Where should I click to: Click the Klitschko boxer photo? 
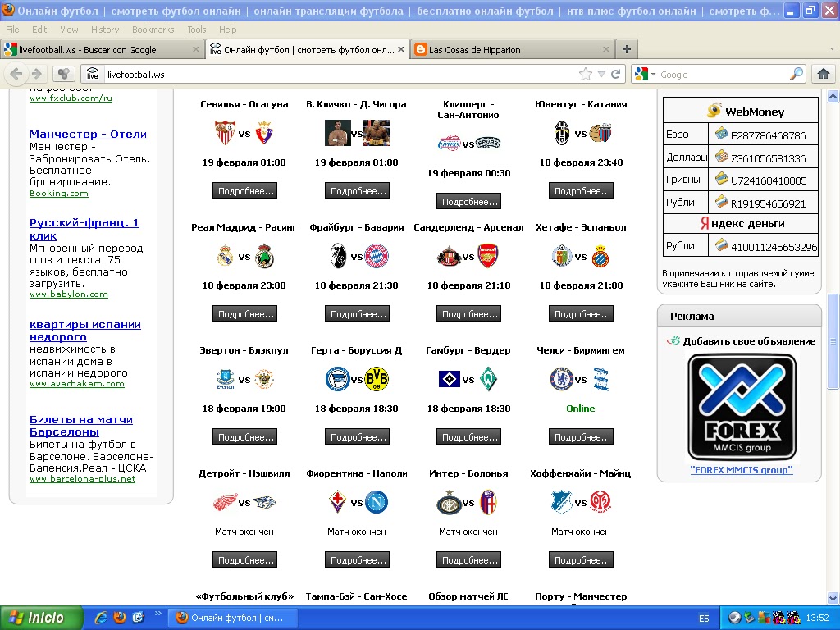pyautogui.click(x=338, y=133)
